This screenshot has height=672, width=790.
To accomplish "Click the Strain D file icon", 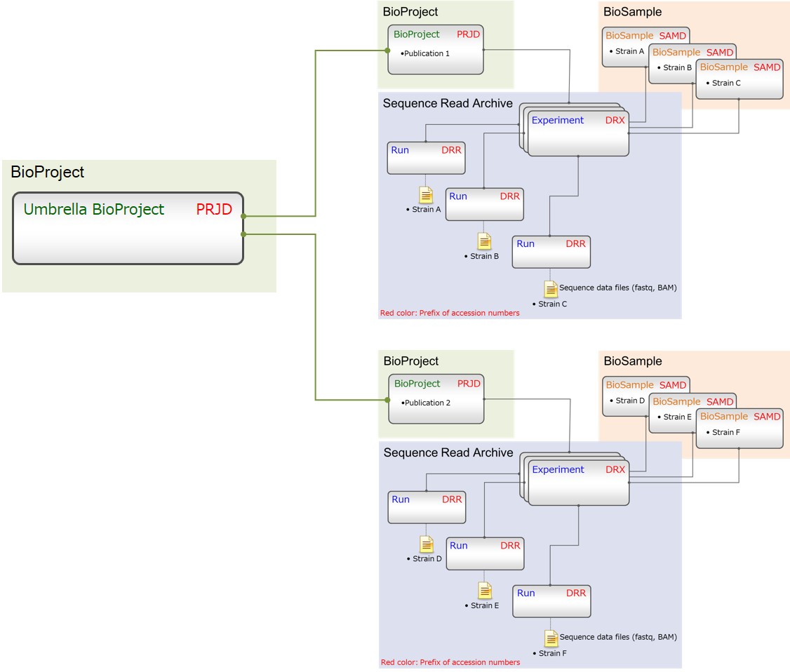I will [426, 544].
